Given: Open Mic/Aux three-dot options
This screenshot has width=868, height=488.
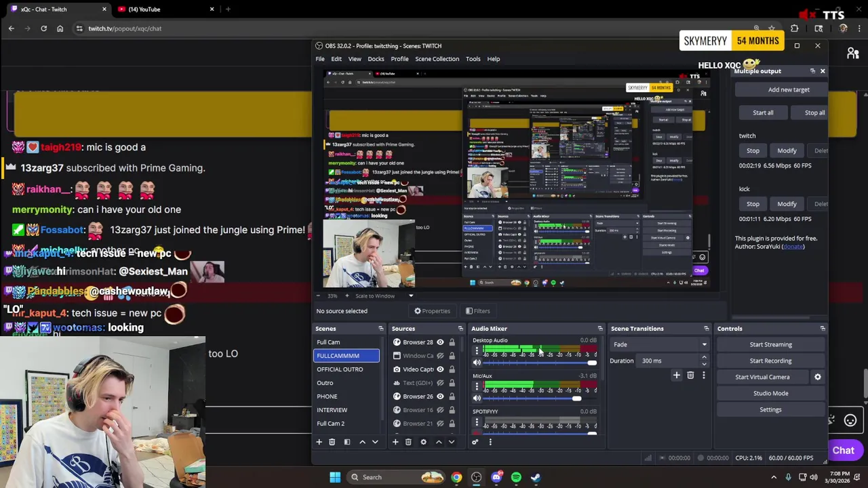Looking at the screenshot, I should pos(477,386).
